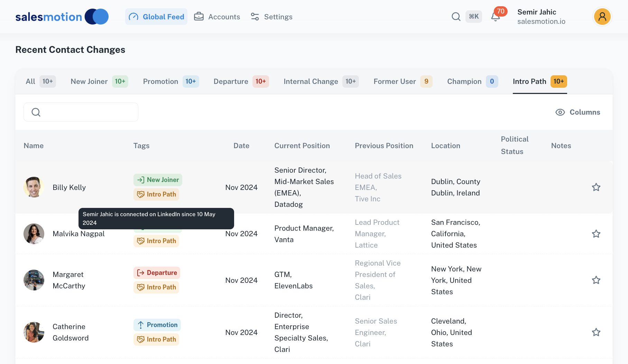Click the Semir Jahic account name
628x364 pixels.
click(x=537, y=12)
